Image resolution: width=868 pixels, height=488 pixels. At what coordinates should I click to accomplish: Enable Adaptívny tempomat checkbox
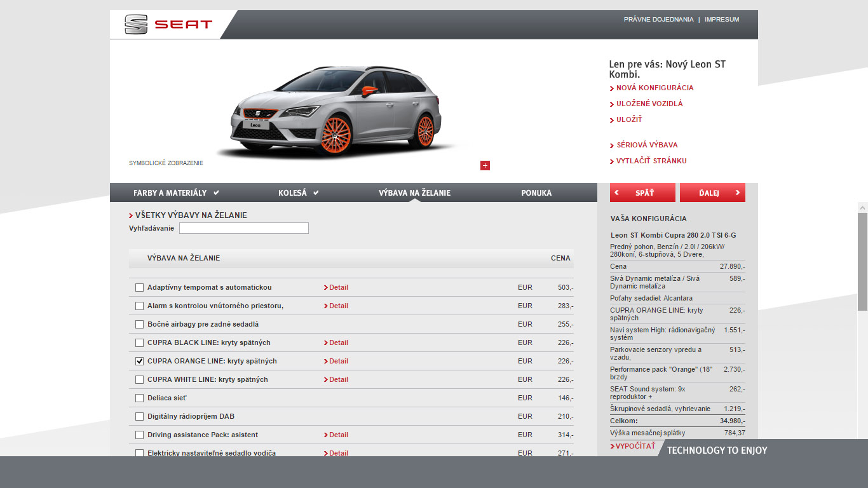click(x=139, y=288)
